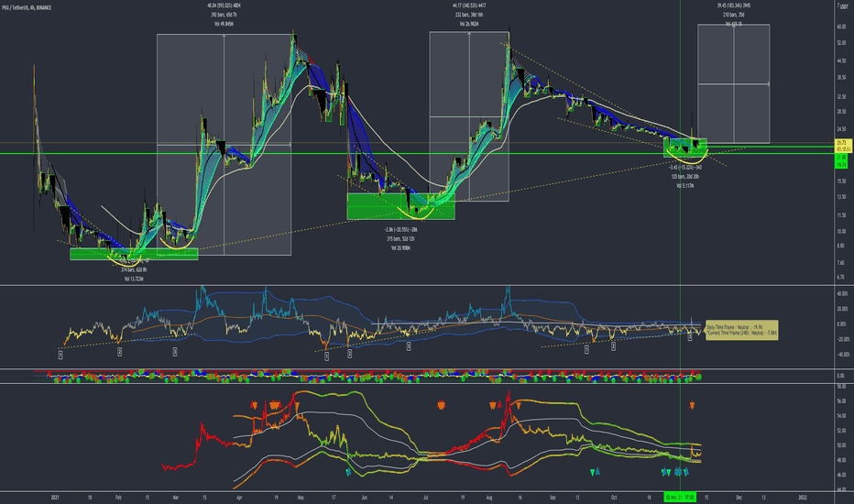Click the 374 bars, 62d 8h label

click(134, 269)
